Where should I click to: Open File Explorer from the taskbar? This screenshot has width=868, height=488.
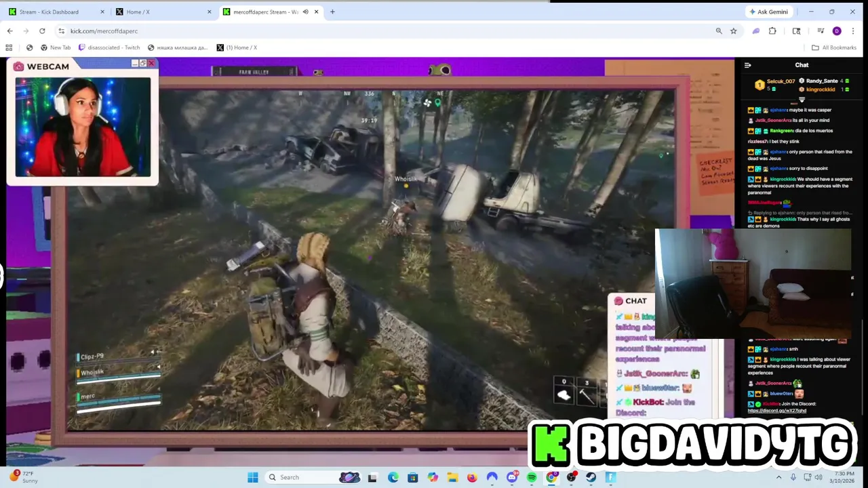pyautogui.click(x=452, y=477)
